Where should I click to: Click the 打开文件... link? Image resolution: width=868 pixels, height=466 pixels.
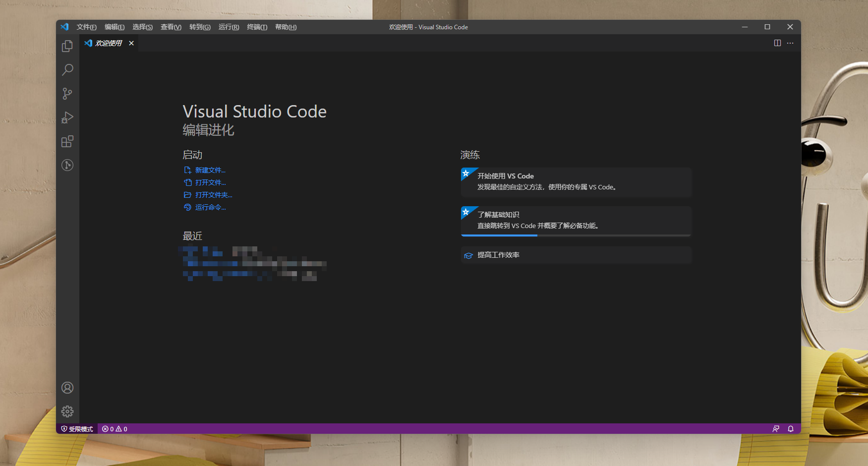pos(205,182)
